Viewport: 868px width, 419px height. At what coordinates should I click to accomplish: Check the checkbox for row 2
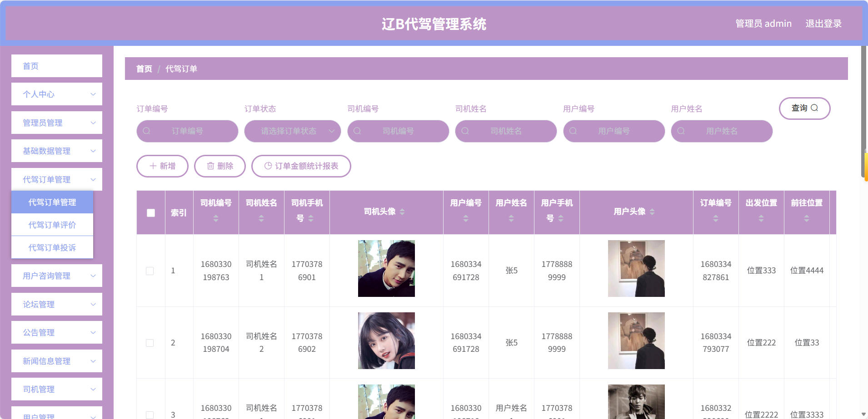pyautogui.click(x=150, y=343)
